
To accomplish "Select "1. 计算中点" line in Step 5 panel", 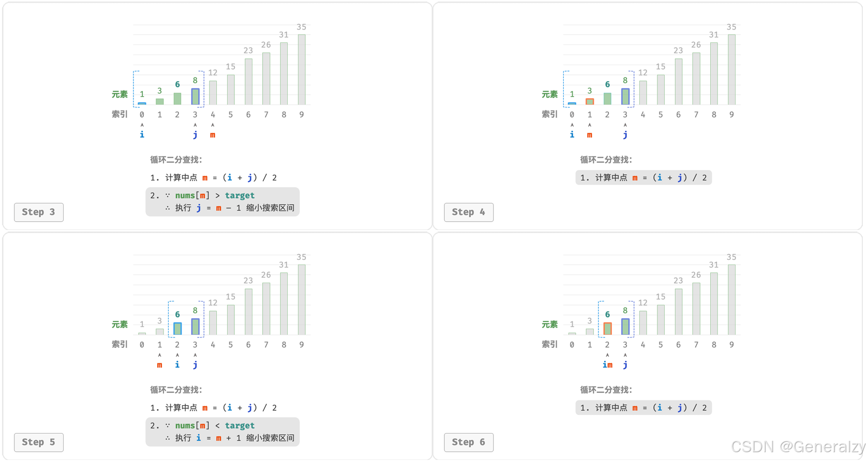I will [213, 408].
